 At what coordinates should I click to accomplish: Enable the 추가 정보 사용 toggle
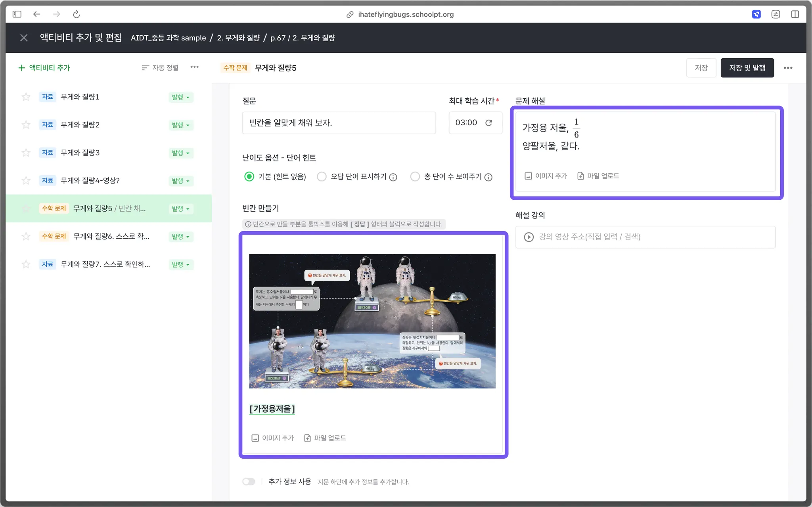[249, 482]
